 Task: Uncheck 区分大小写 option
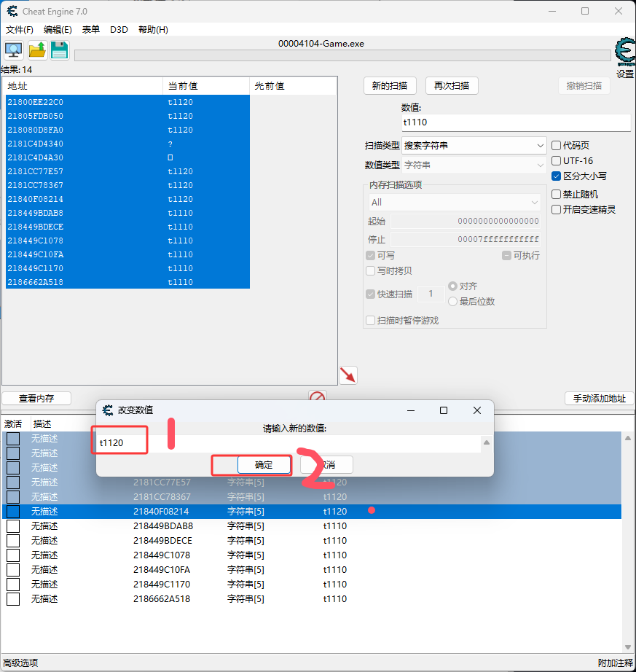(557, 176)
